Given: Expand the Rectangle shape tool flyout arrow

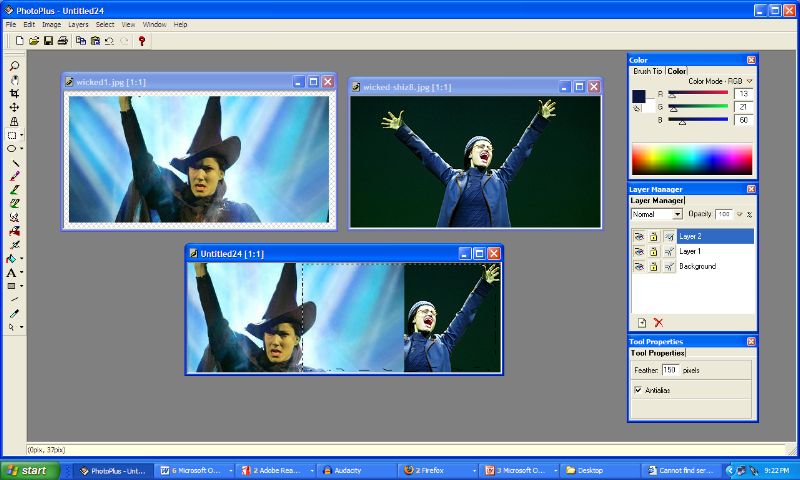Looking at the screenshot, I should point(21,286).
